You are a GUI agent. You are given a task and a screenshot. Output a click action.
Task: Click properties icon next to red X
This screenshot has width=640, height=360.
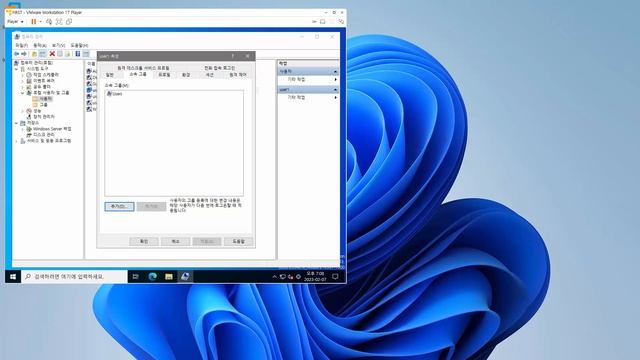point(60,54)
